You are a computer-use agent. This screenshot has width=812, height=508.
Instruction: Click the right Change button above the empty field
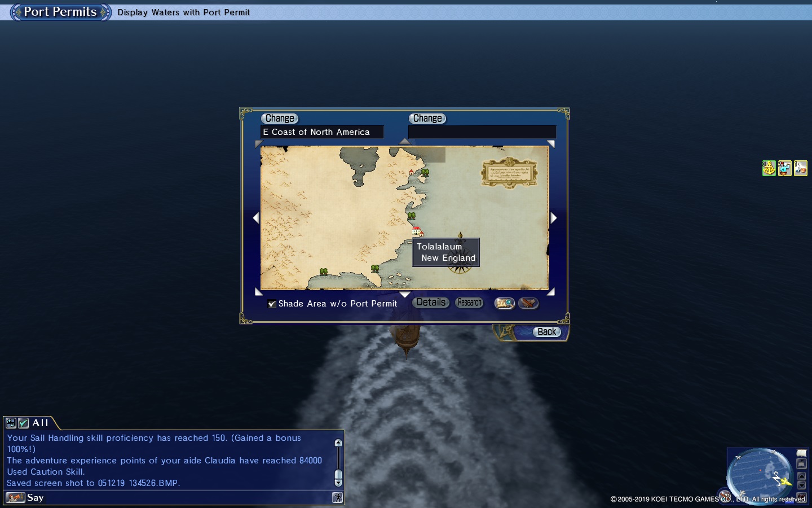427,119
